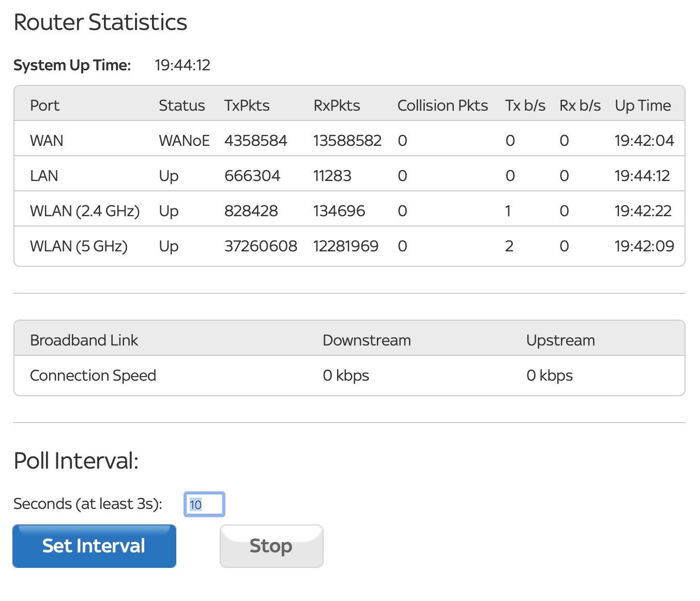Click the 5 GHz RxPkts value 12281969
The image size is (700, 601).
point(345,246)
